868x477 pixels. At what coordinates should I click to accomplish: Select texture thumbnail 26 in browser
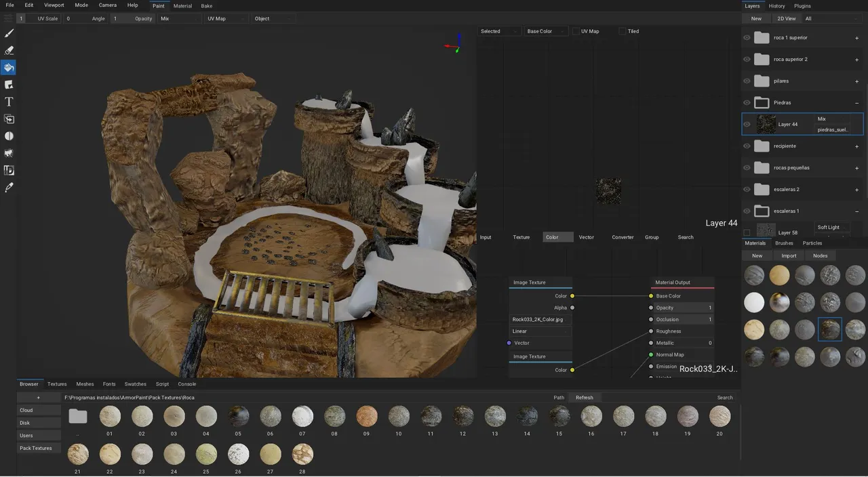238,454
